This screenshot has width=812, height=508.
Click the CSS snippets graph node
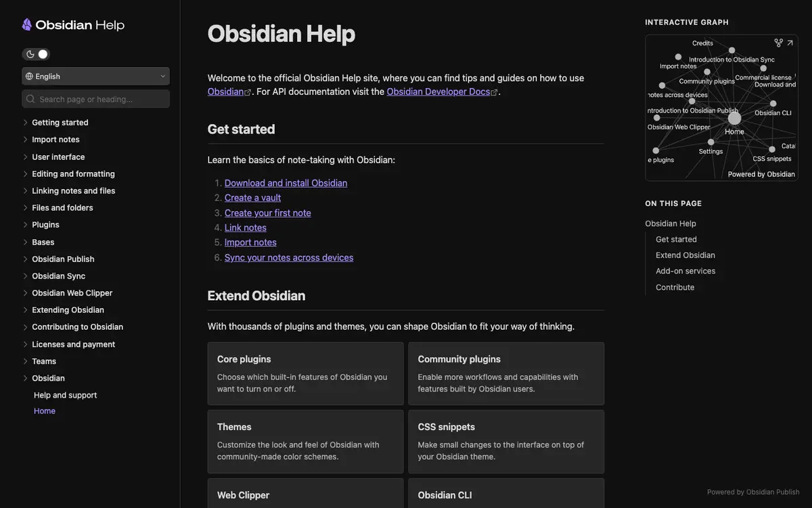pyautogui.click(x=772, y=150)
